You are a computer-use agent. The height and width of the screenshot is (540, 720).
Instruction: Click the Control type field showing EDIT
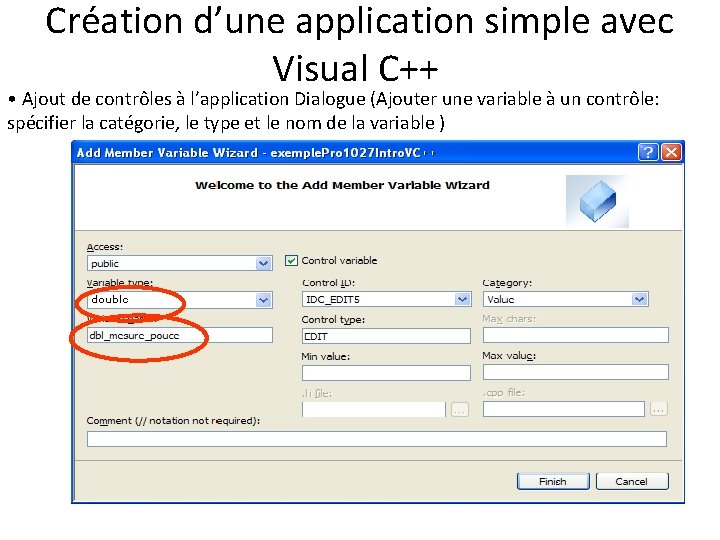[386, 336]
